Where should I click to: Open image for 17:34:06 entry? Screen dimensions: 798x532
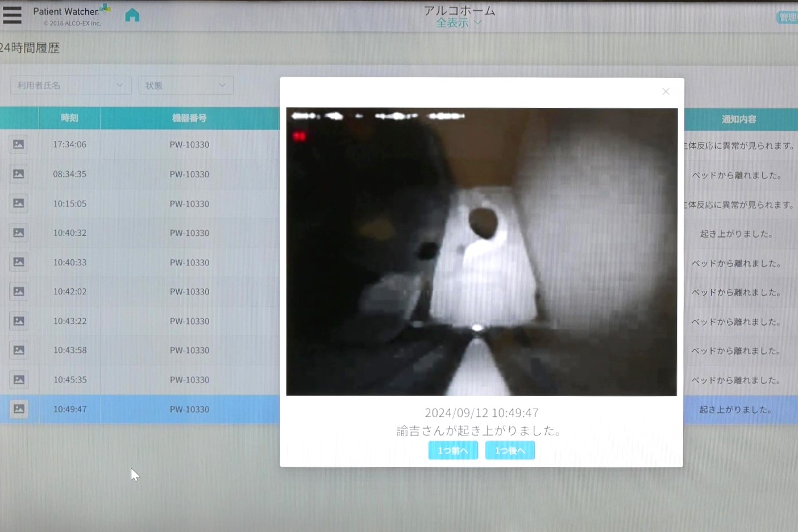19,144
